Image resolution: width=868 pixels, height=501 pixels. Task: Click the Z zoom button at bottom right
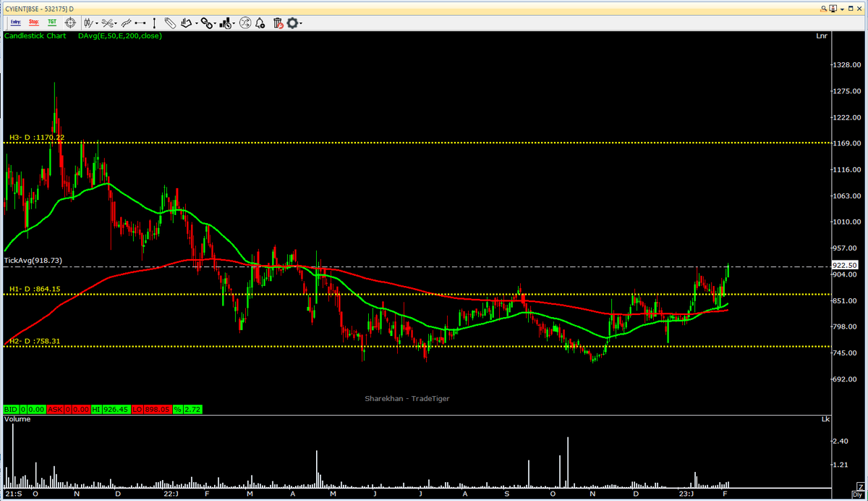[x=859, y=486]
